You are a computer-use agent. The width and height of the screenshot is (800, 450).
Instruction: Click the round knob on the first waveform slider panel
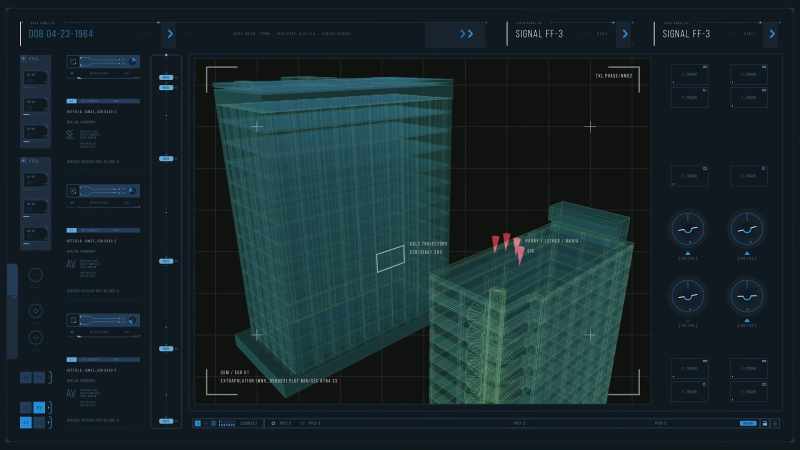click(133, 61)
